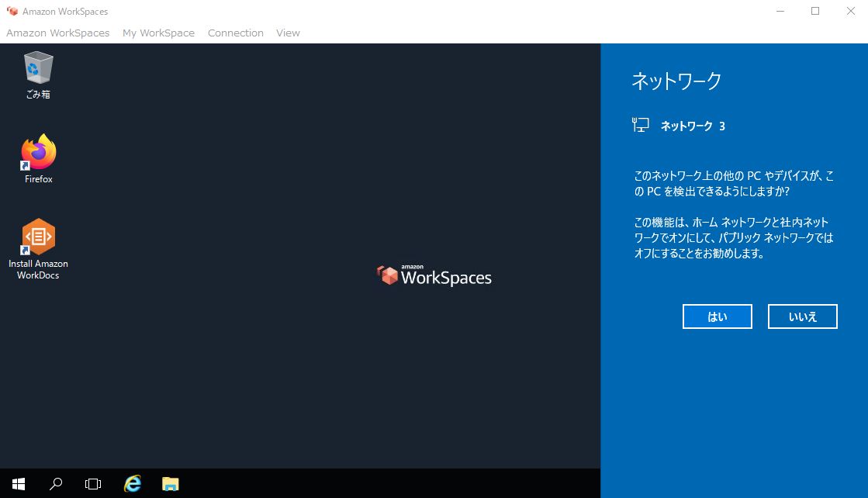Minimize the Amazon WorkSpaces window
Image resolution: width=868 pixels, height=498 pixels.
pos(780,11)
